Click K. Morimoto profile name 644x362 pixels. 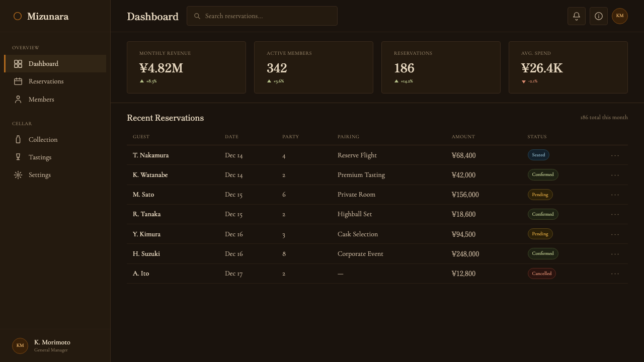(x=52, y=342)
